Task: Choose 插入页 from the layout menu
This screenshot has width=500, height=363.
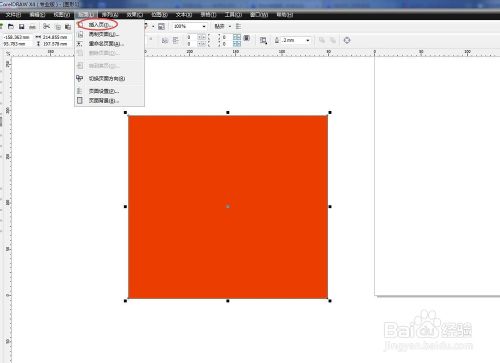Action: coord(110,25)
